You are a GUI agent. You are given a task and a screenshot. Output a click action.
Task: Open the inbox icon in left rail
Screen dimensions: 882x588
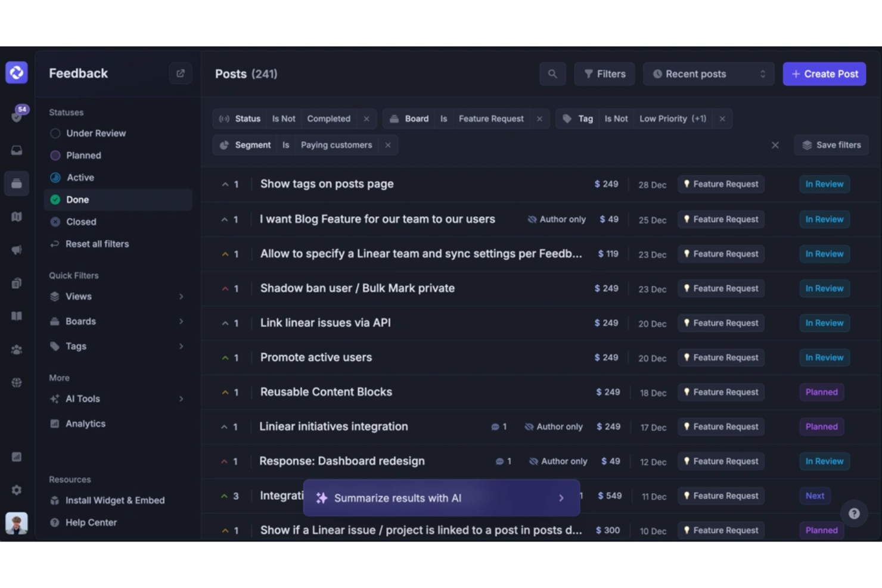[x=17, y=150]
